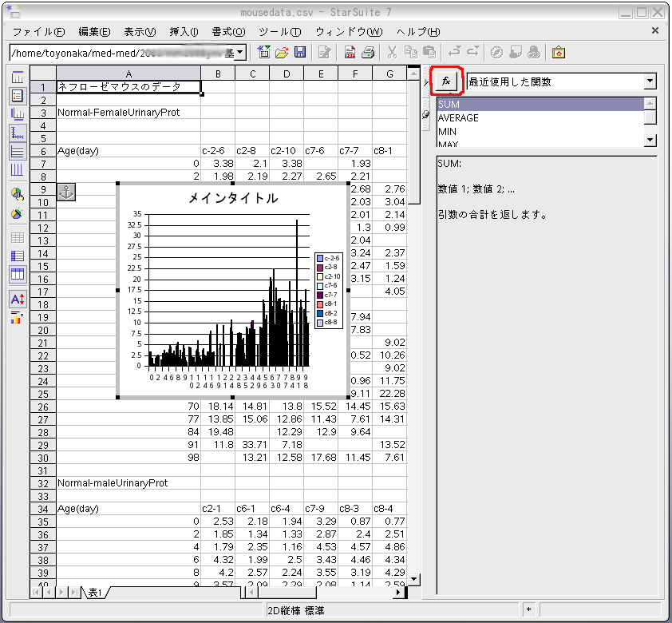Click the Paste clipboard icon
The image size is (672, 623).
[429, 52]
